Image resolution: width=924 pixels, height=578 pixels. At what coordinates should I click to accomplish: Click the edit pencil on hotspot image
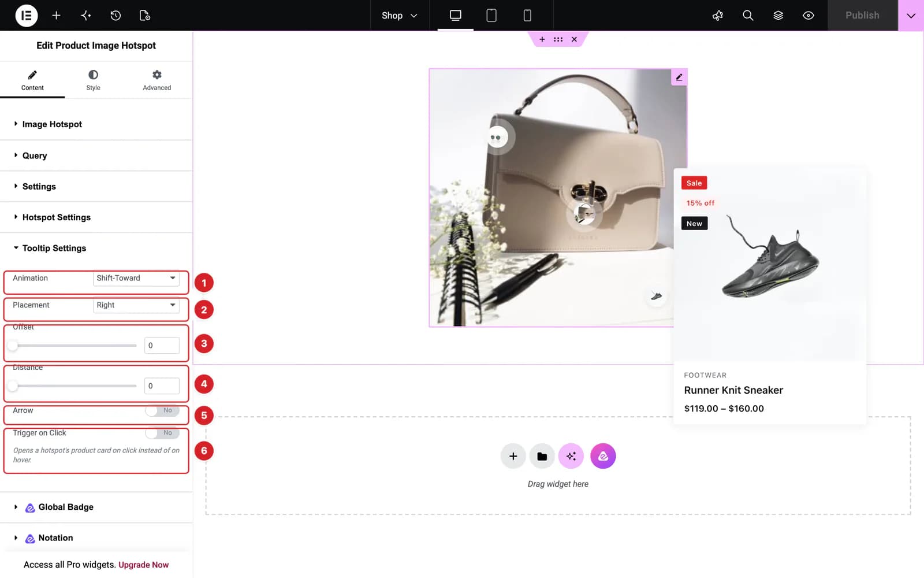[679, 77]
